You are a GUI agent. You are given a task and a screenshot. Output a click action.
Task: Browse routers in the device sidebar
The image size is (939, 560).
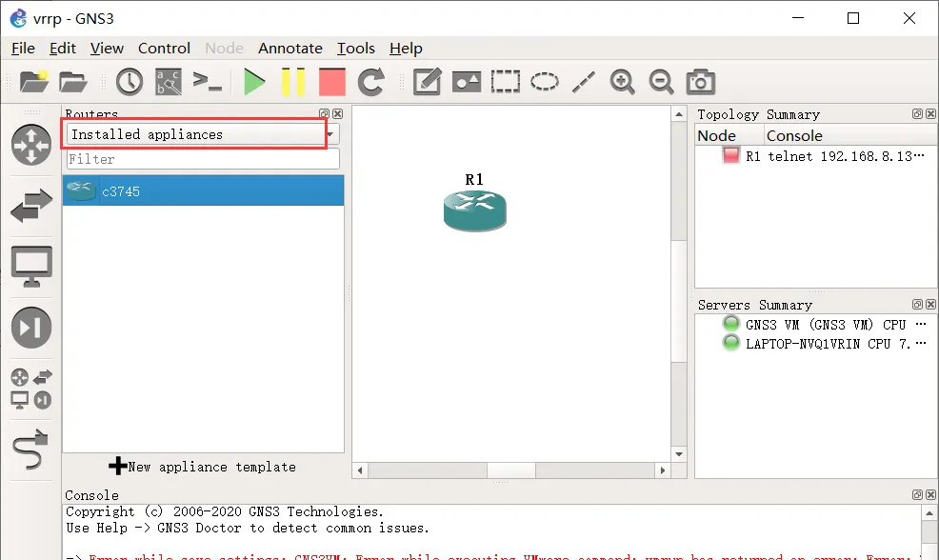(31, 145)
